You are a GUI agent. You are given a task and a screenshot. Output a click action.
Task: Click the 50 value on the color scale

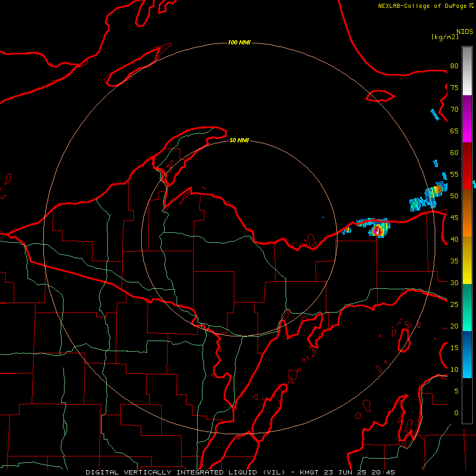click(x=454, y=196)
